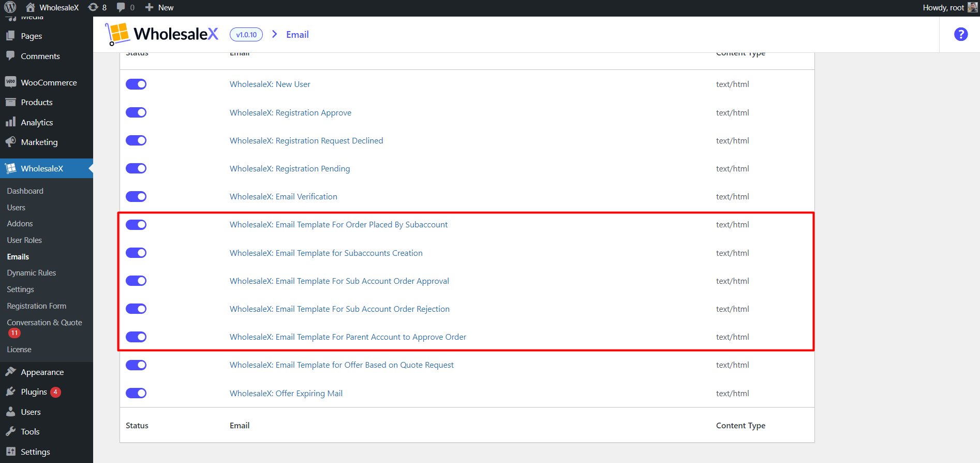This screenshot has width=980, height=463.
Task: Toggle Sub Account Order Approval switch
Action: [x=136, y=281]
